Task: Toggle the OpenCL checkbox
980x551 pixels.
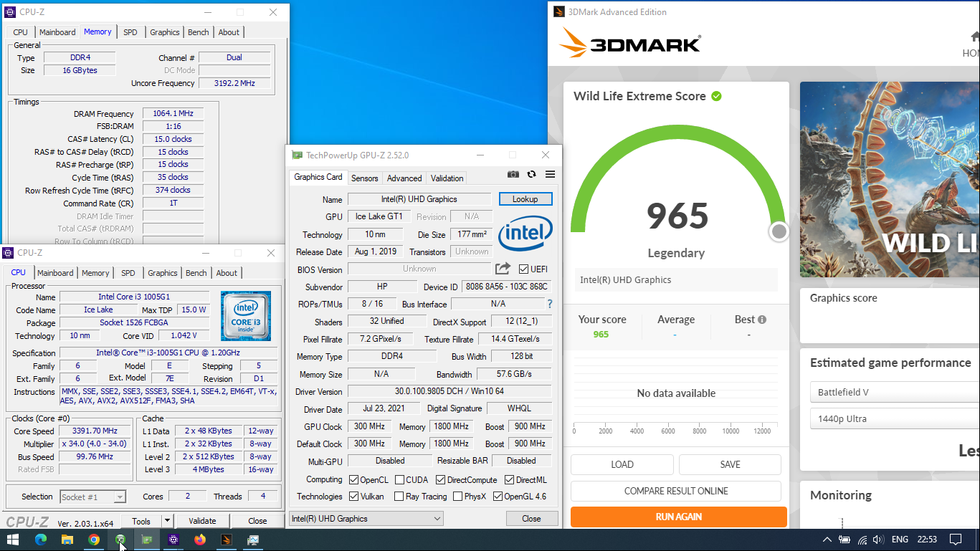Action: [x=353, y=480]
